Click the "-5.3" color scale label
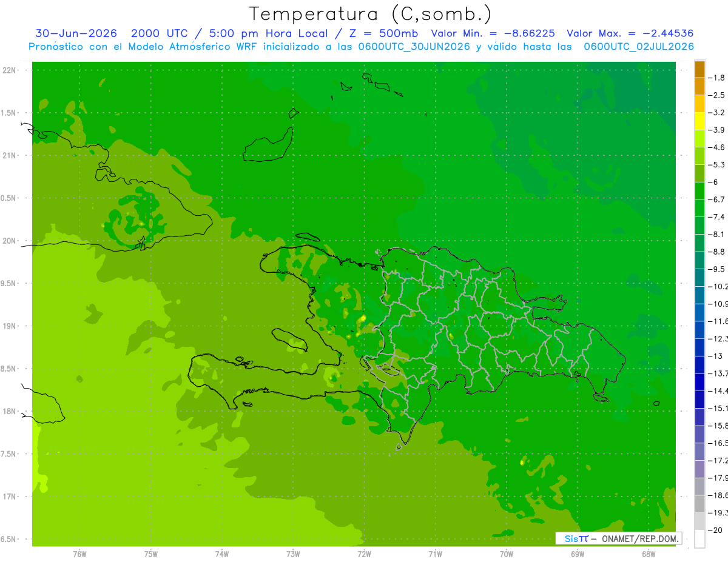 coord(717,165)
